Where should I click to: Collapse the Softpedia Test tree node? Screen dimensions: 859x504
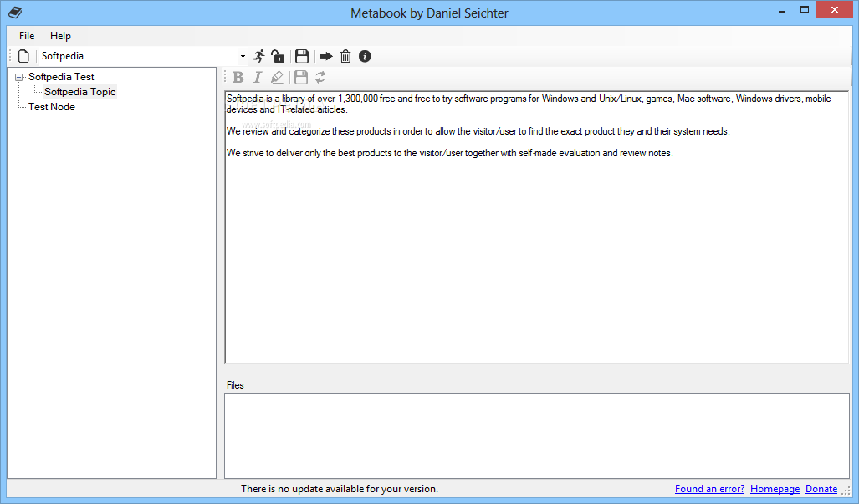(18, 77)
